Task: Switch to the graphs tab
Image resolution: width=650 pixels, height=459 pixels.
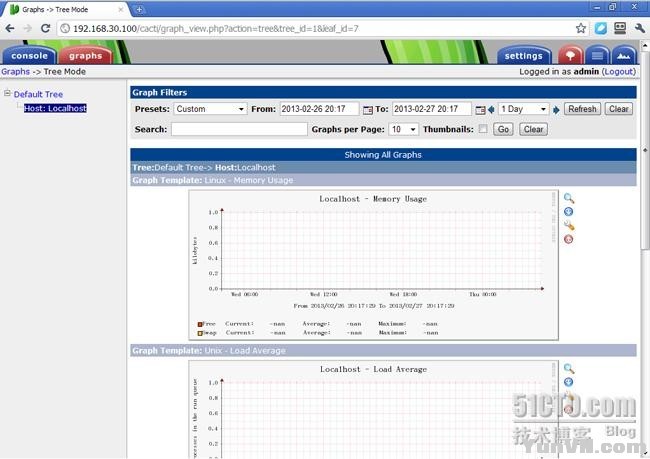Action: tap(85, 56)
